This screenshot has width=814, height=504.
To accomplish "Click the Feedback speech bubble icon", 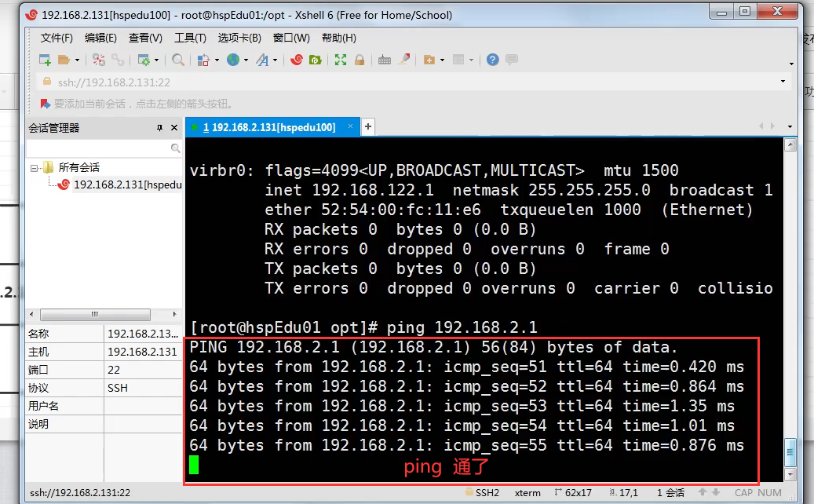I will 512,60.
